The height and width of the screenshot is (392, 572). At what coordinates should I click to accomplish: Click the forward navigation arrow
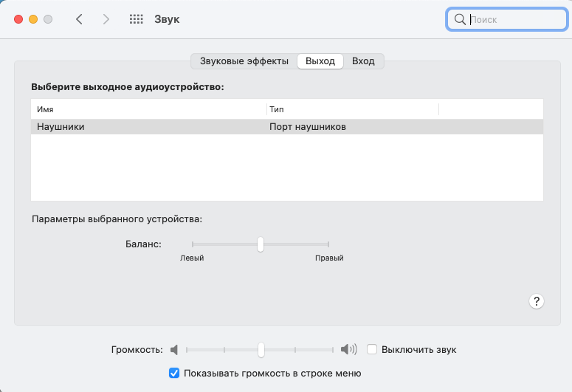(x=106, y=19)
